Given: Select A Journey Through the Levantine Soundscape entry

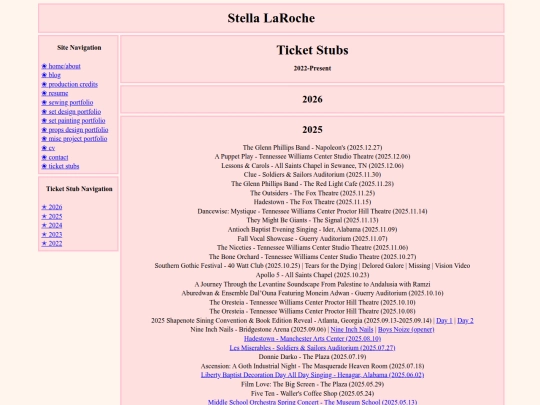Looking at the screenshot, I should (x=312, y=289).
